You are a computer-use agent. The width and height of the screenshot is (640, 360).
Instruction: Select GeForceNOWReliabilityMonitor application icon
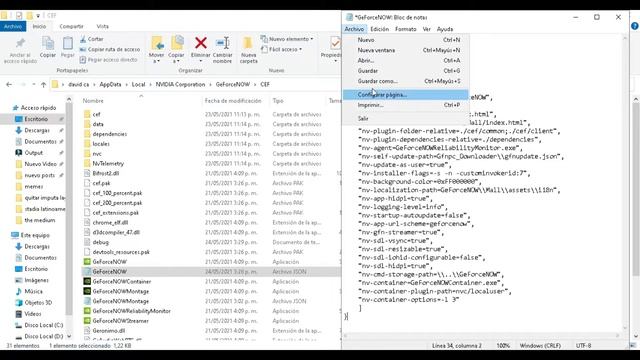point(87,311)
